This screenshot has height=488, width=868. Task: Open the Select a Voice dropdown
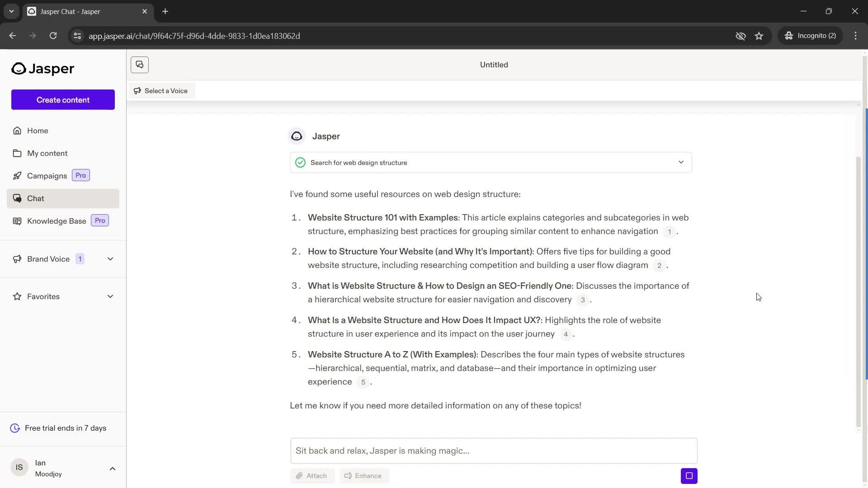click(161, 91)
